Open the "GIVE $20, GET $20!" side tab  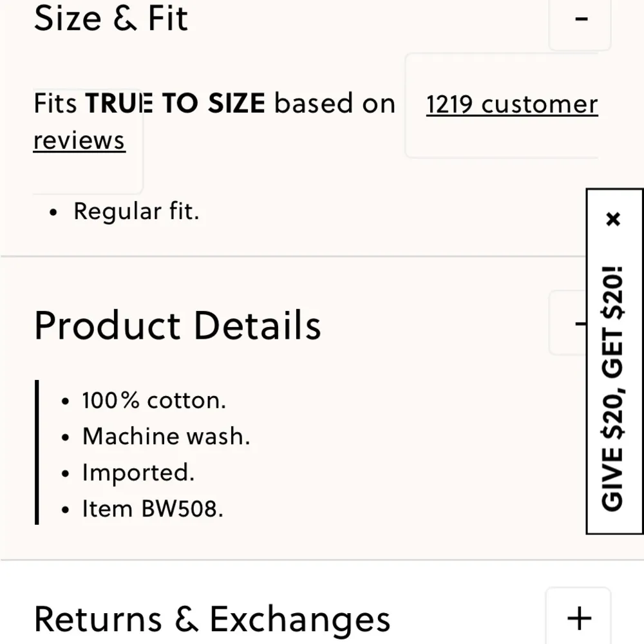[614, 386]
